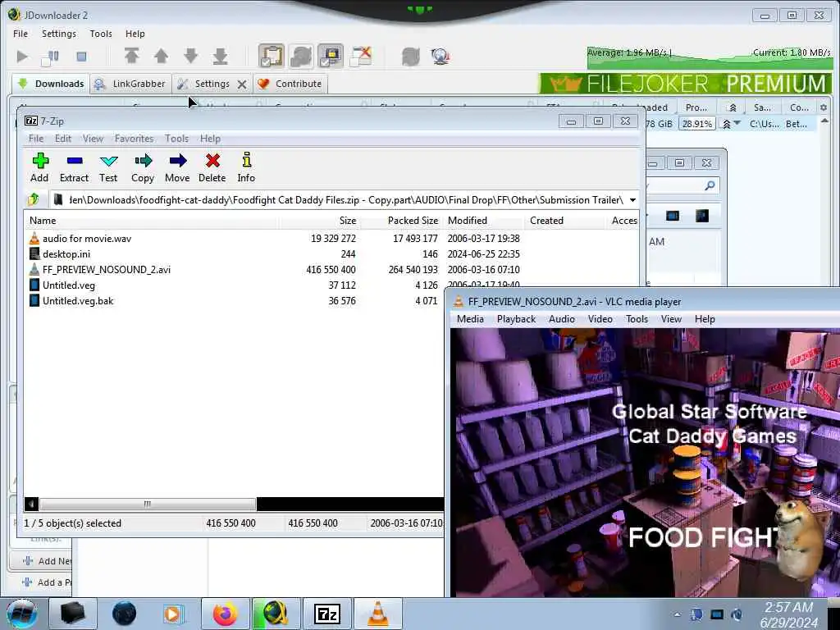Click the 28.91% download progress bar
This screenshot has width=840, height=630.
pyautogui.click(x=697, y=124)
